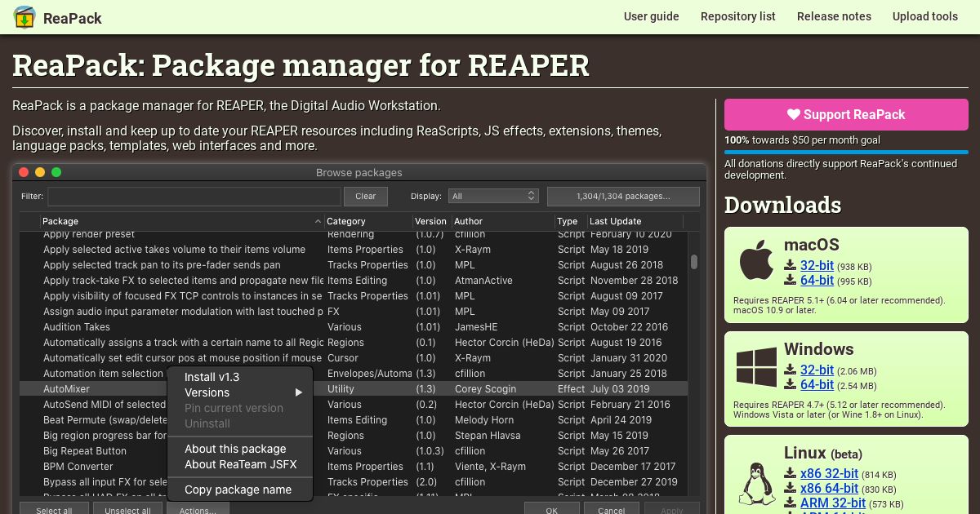980x514 pixels.
Task: Click the Filter text input field
Action: point(194,196)
